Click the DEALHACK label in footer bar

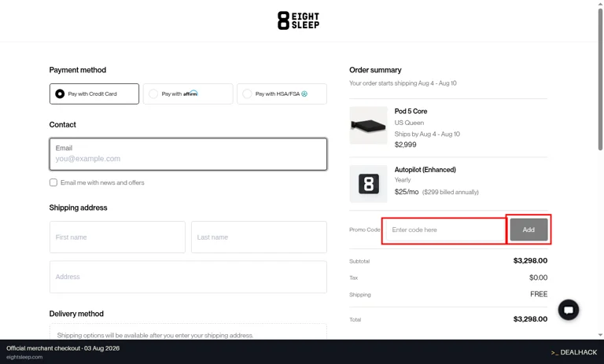[x=574, y=352]
